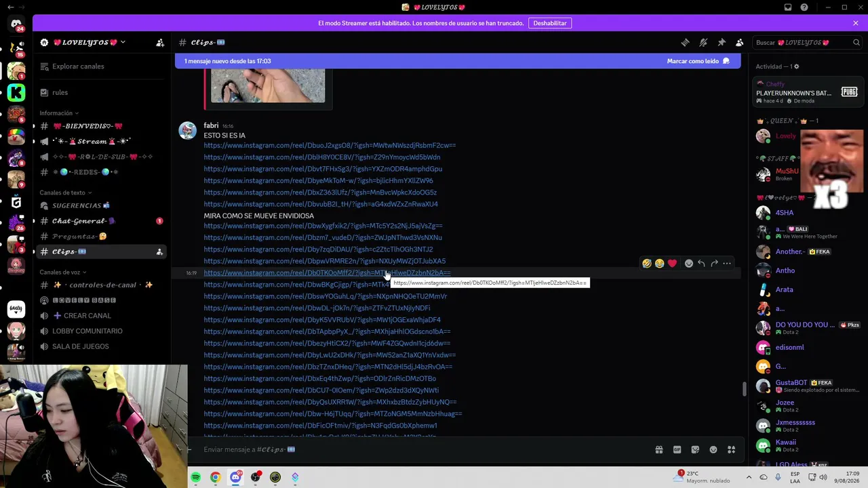Image resolution: width=868 pixels, height=488 pixels.
Task: Open the green K server icon
Action: pyautogui.click(x=16, y=93)
